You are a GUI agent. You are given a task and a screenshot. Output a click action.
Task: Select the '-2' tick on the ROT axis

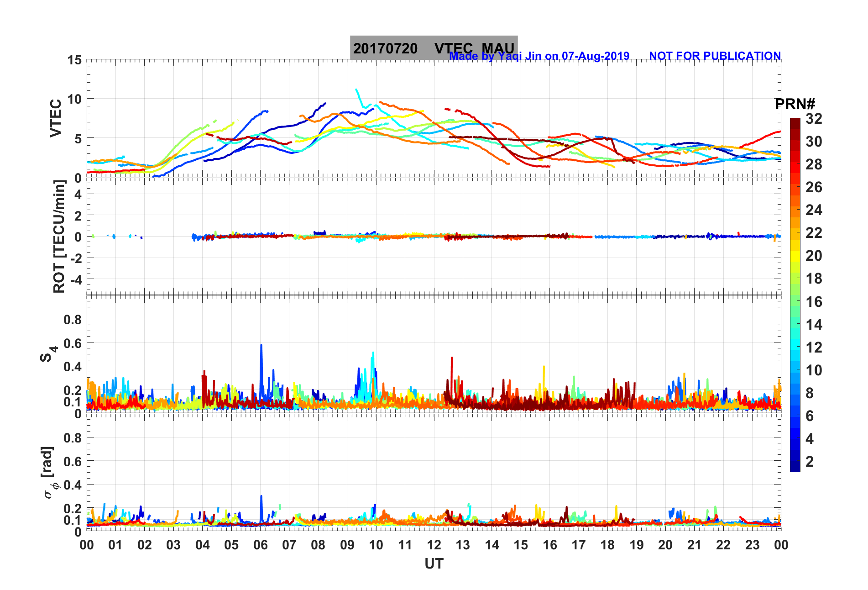click(x=75, y=258)
